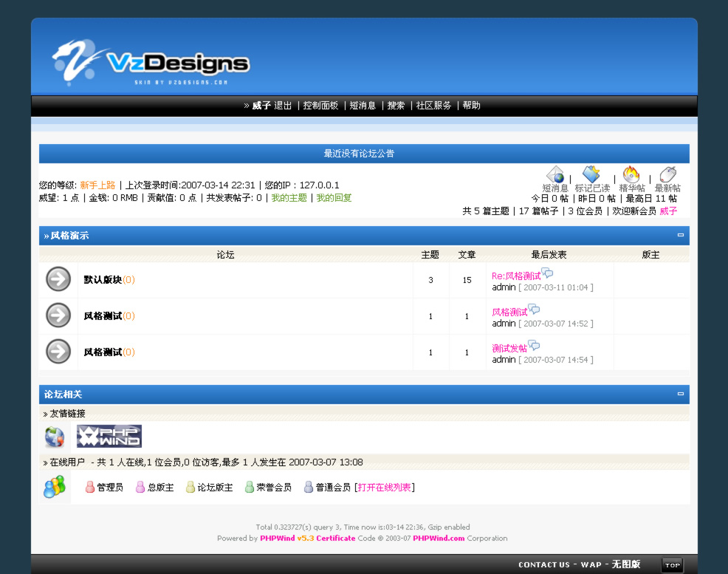The height and width of the screenshot is (574, 728).
Task: Click speech bubble next to 测试发帖
Action: click(x=535, y=346)
